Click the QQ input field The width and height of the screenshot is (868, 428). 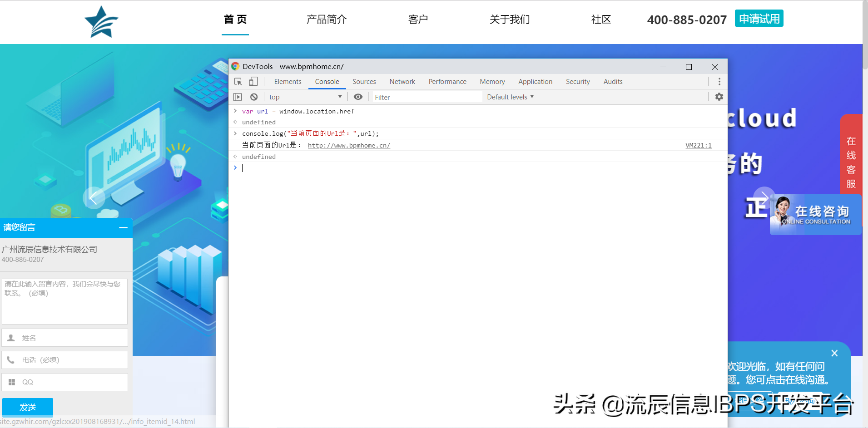click(x=64, y=382)
